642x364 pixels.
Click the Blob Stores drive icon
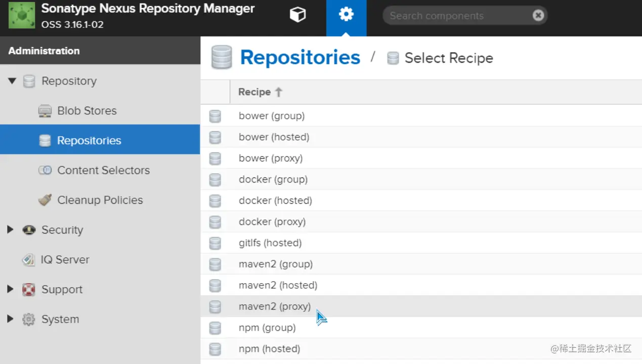[x=45, y=111]
